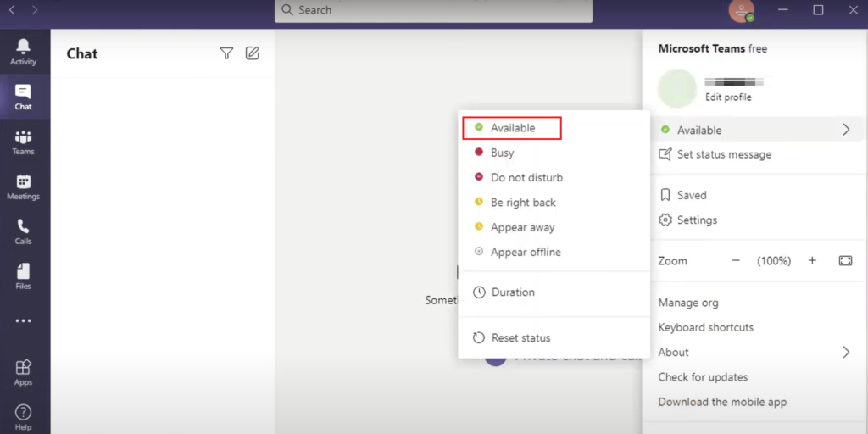
Task: Click Set status message
Action: point(724,154)
